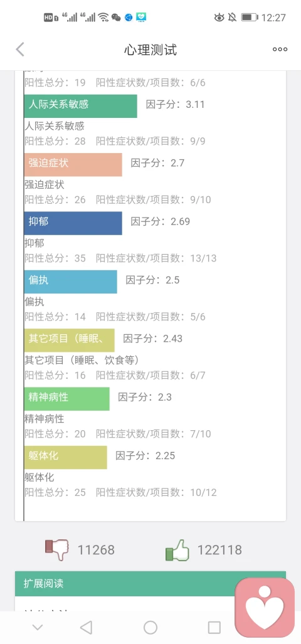This screenshot has height=644, width=301.
Task: Tap the 心理测试 page title
Action: click(x=150, y=50)
